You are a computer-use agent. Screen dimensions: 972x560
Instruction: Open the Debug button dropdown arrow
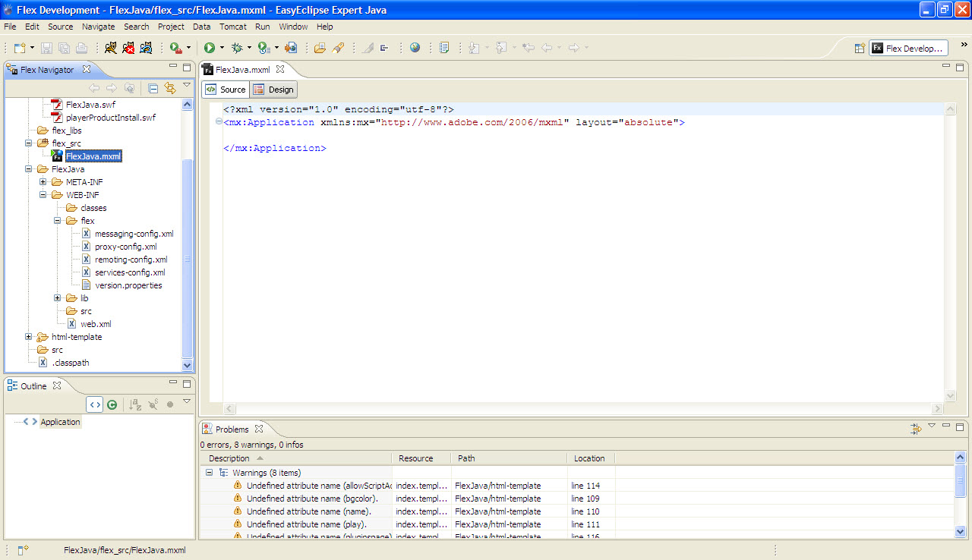click(249, 48)
